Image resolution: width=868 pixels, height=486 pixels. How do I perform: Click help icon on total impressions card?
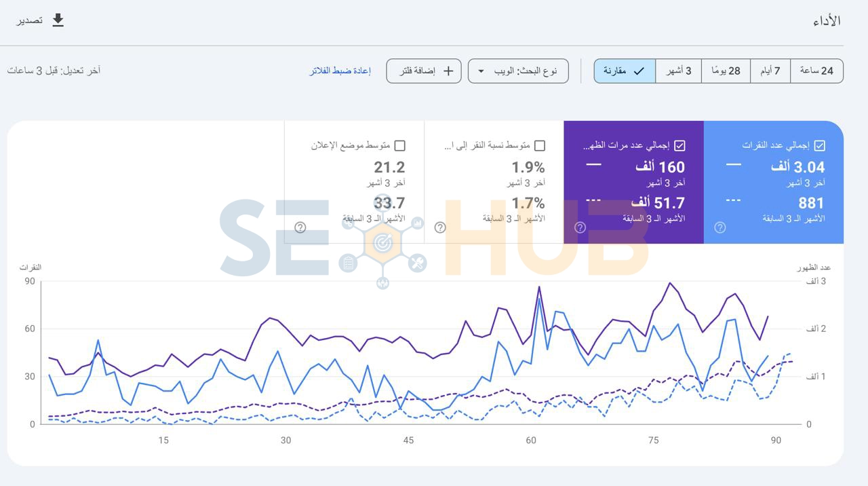point(580,228)
